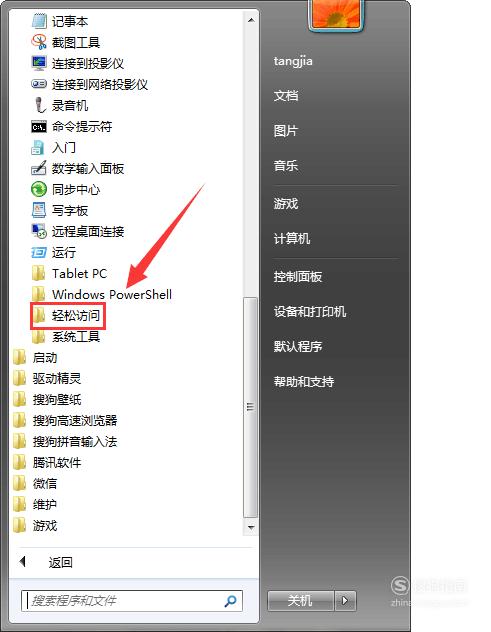491x632 pixels.
Task: Open the 记事本 notepad icon
Action: [39, 21]
